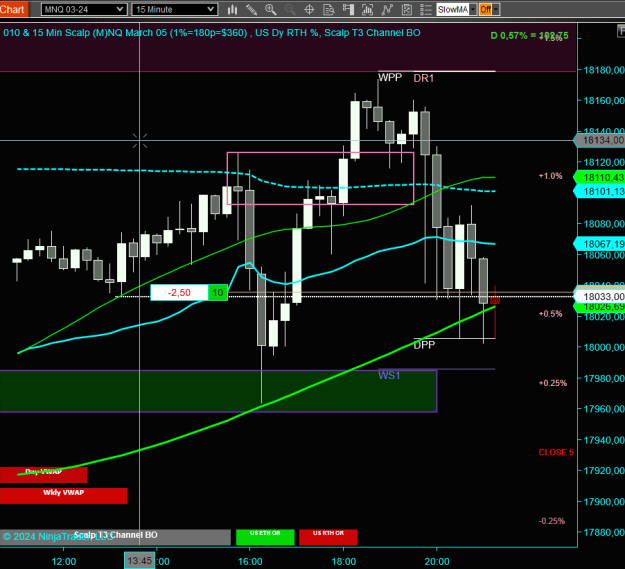625x569 pixels.
Task: Click the -0.25% level label
Action: tap(552, 521)
